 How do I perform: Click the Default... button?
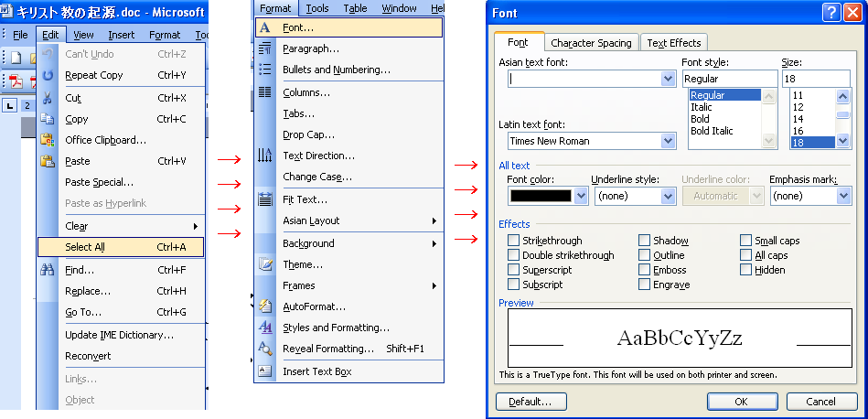[x=530, y=402]
